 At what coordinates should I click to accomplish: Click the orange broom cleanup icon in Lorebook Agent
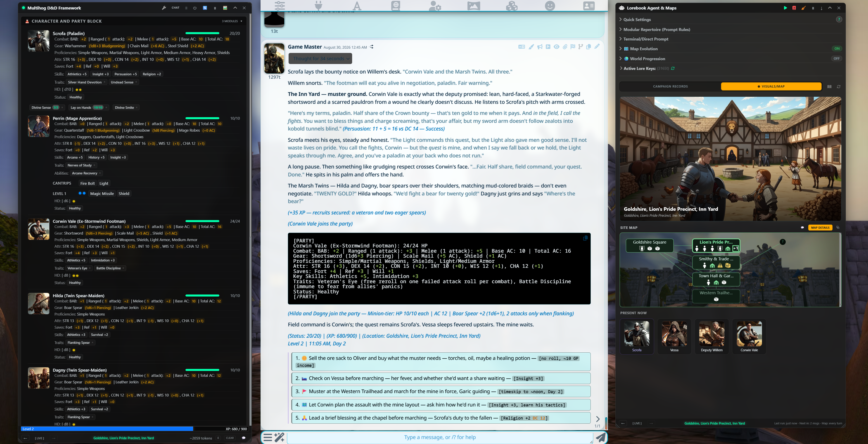tap(803, 8)
